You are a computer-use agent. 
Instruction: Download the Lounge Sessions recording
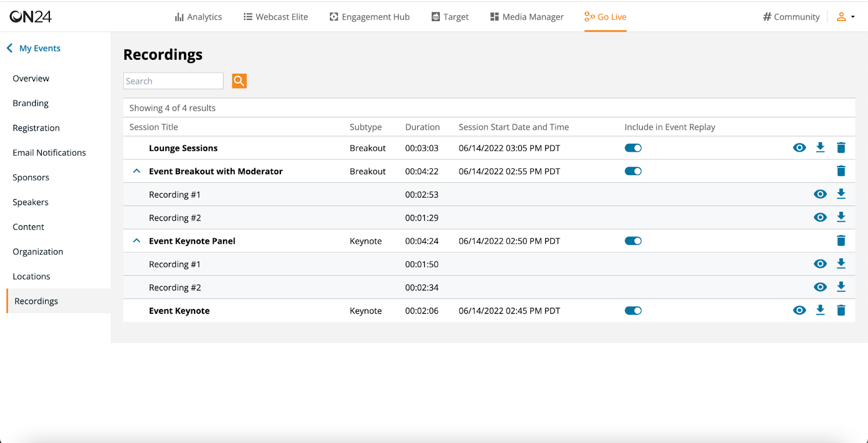820,148
